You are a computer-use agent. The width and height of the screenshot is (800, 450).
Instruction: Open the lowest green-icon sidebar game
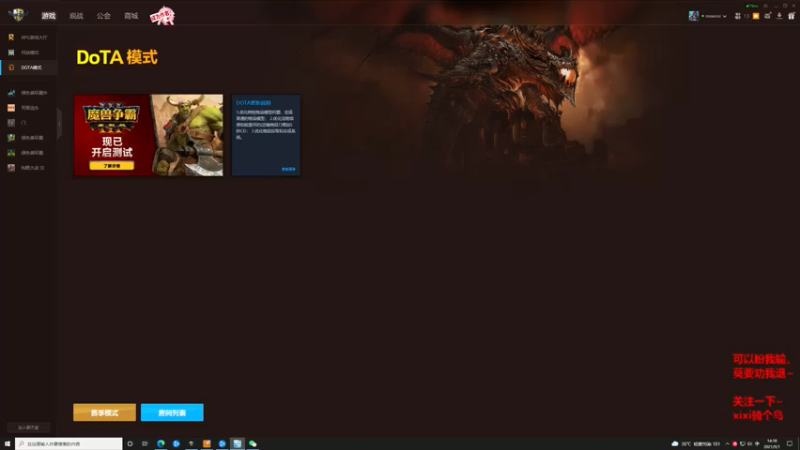pyautogui.click(x=28, y=153)
